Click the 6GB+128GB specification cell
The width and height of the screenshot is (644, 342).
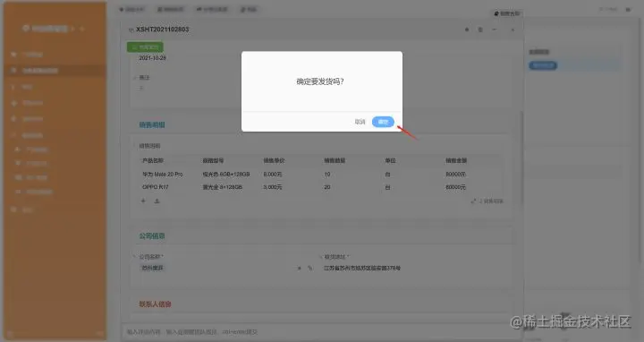[x=226, y=175]
